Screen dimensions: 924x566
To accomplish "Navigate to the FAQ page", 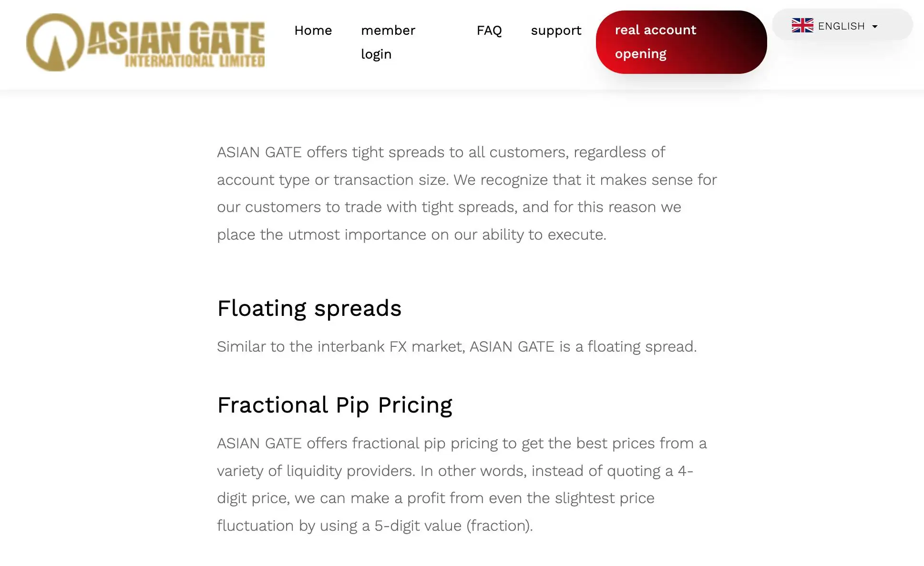I will (489, 30).
